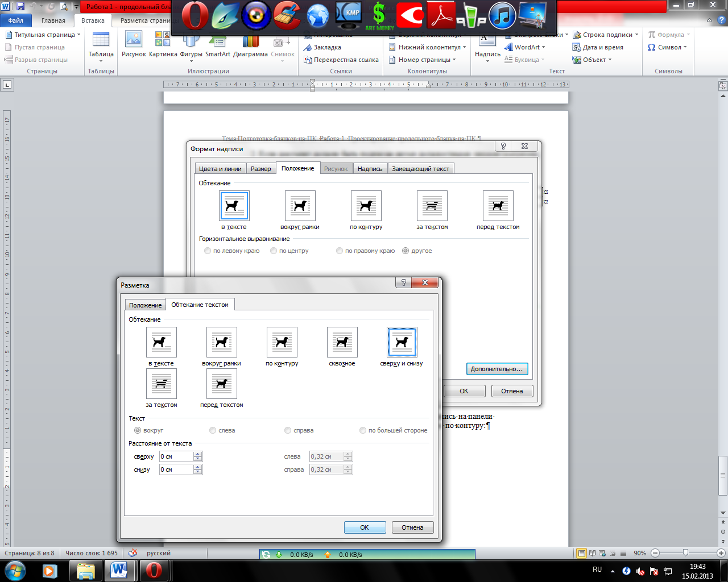728x582 pixels.
Task: Pick 'по контуру' wrapping in Разметка dialog
Action: [282, 342]
